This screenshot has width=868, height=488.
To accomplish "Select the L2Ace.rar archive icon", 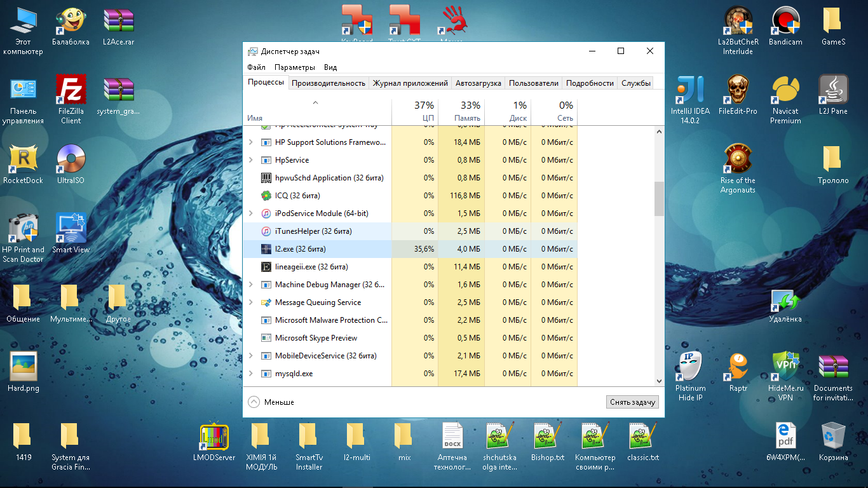I will 118,26.
